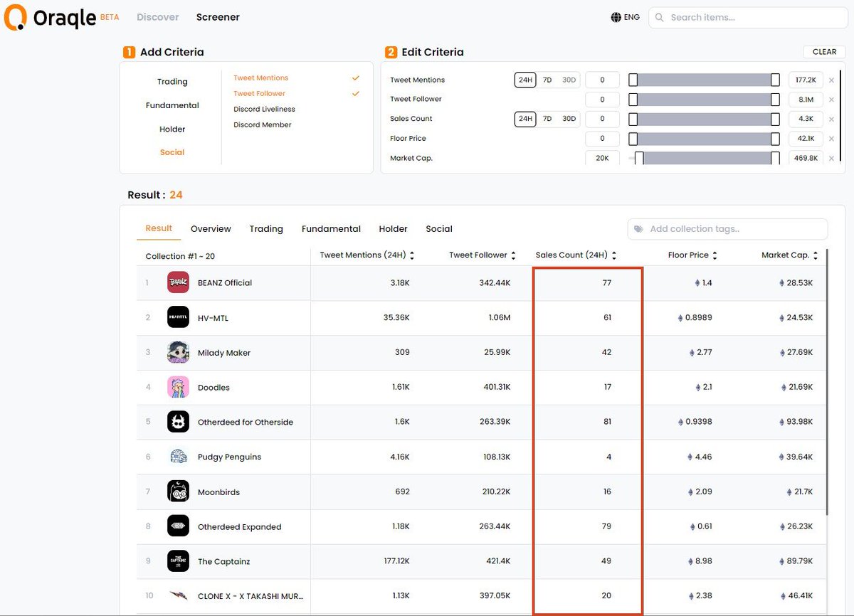The height and width of the screenshot is (616, 854).
Task: Sort by Tweet Mentions (24H) arrows
Action: [x=412, y=255]
